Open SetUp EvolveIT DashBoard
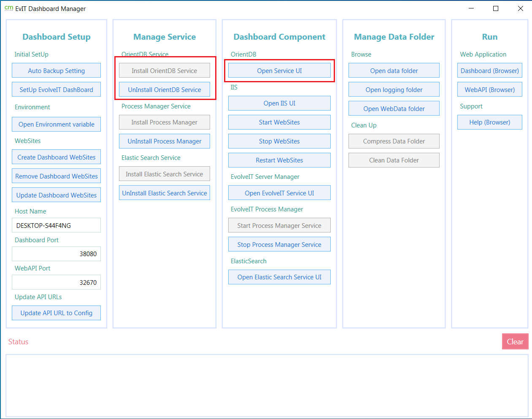532x419 pixels. click(56, 89)
